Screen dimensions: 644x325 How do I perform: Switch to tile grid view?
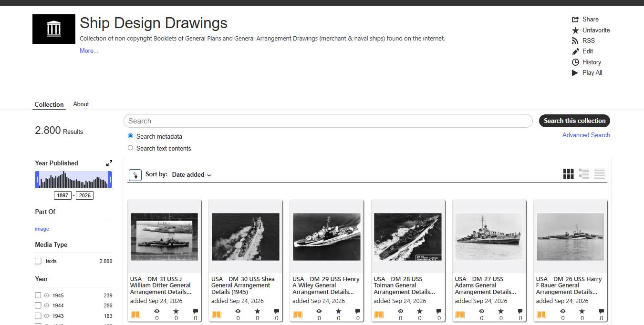568,174
